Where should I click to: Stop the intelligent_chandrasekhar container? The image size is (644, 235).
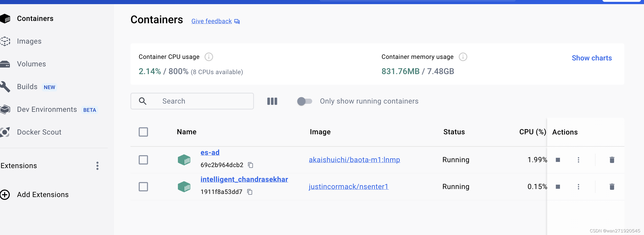pyautogui.click(x=558, y=187)
